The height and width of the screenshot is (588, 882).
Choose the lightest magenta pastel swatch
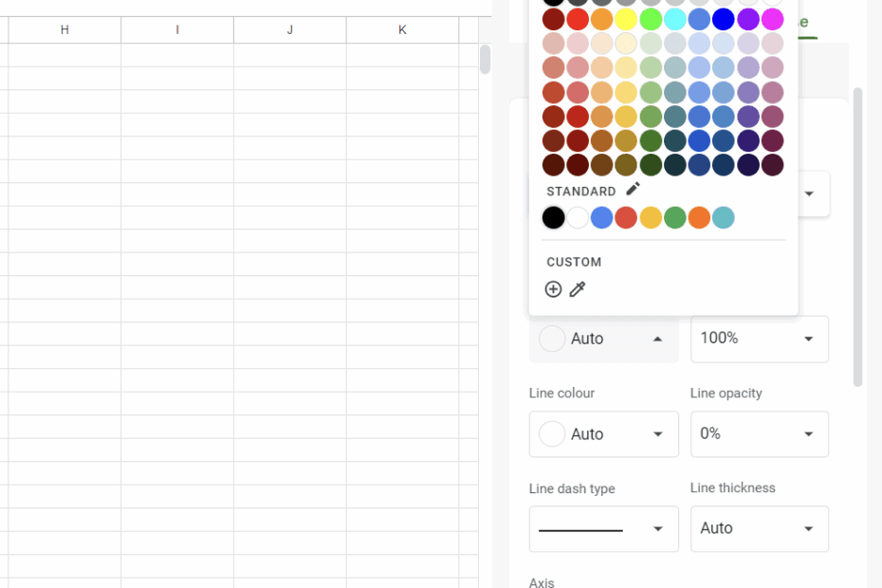[772, 44]
